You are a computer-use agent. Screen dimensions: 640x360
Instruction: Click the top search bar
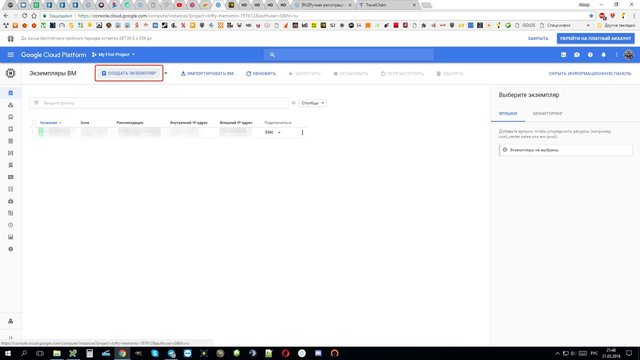[349, 55]
